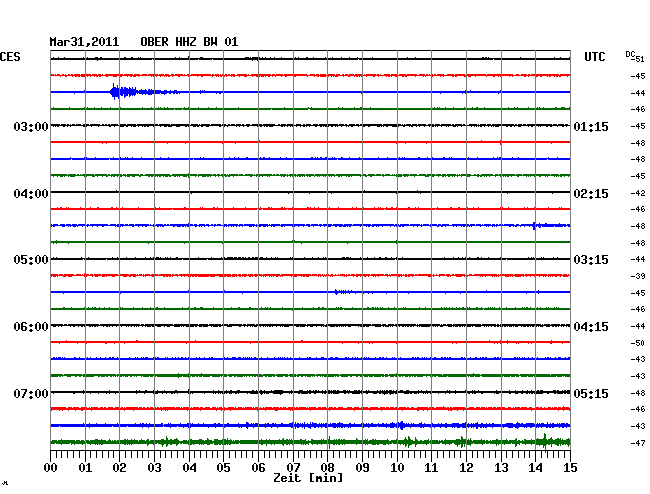Click the large blue earthquake burst near minute 02

(124, 92)
